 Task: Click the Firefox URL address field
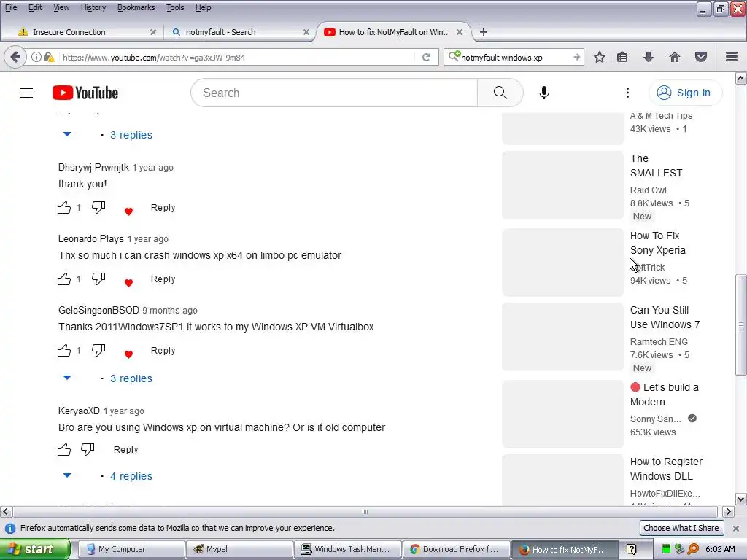[x=236, y=57]
